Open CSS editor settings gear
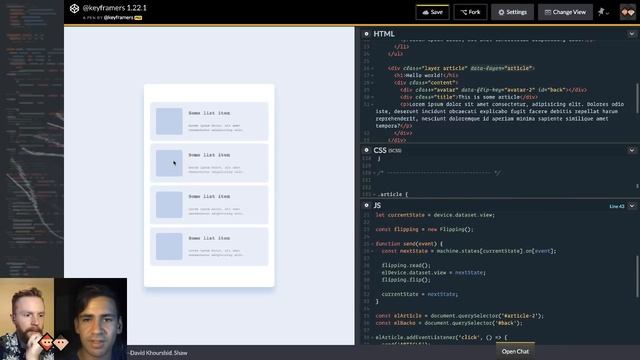 point(367,150)
